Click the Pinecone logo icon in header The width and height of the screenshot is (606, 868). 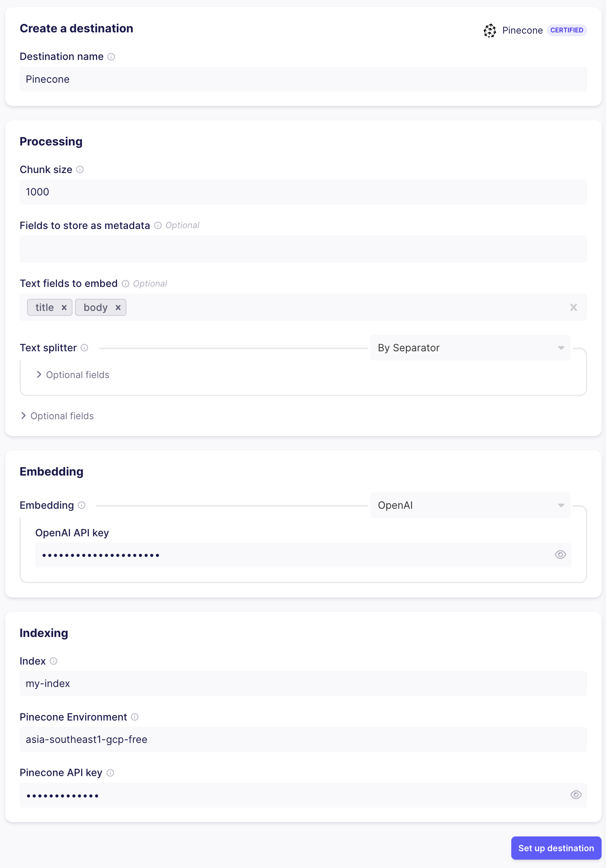tap(489, 30)
